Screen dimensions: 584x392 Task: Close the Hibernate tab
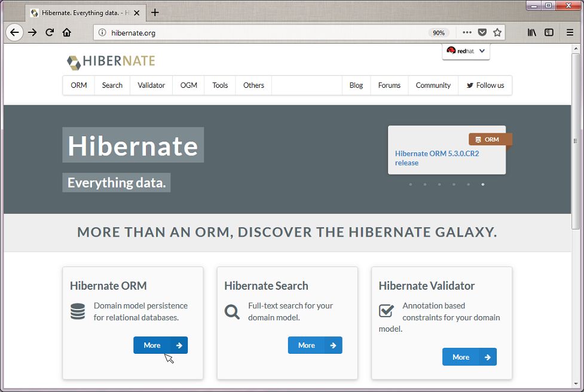(137, 13)
